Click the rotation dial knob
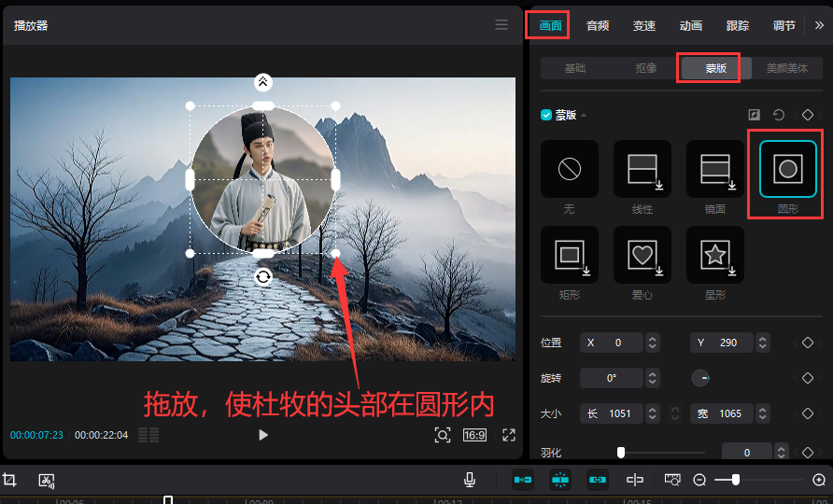833x504 pixels. (700, 378)
